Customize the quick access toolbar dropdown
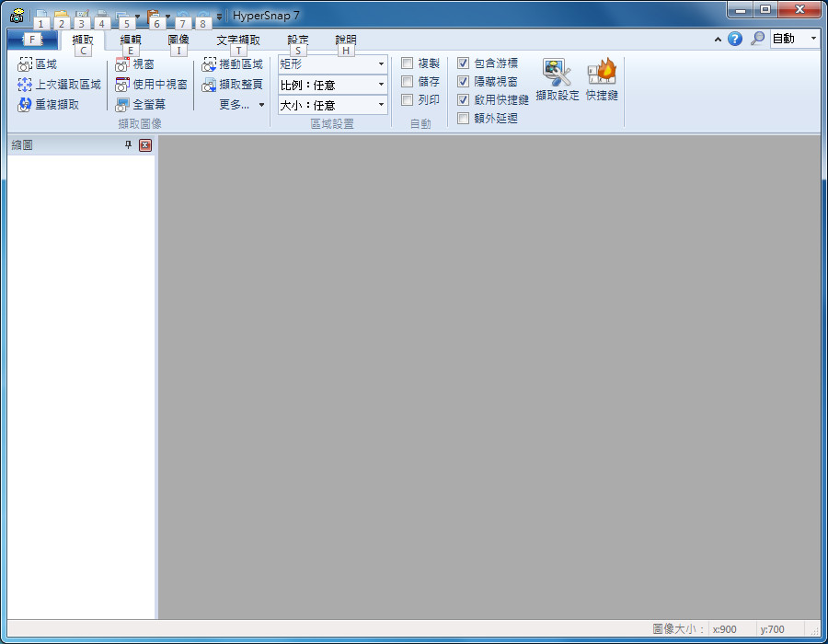This screenshot has height=644, width=828. pyautogui.click(x=219, y=17)
